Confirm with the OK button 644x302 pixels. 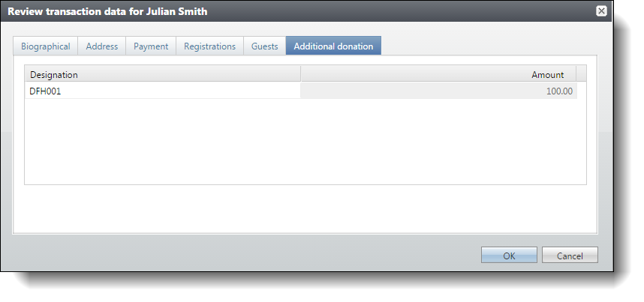pos(509,256)
